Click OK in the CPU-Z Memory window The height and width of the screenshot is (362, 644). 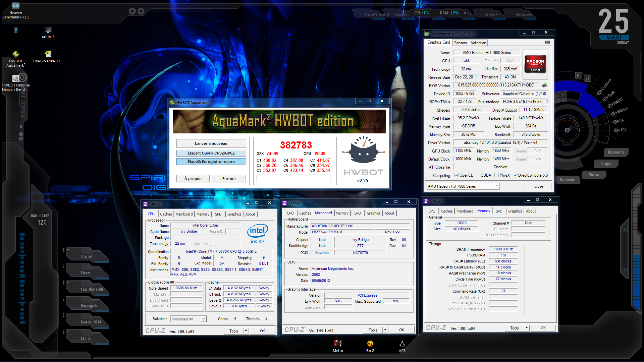pyautogui.click(x=543, y=328)
